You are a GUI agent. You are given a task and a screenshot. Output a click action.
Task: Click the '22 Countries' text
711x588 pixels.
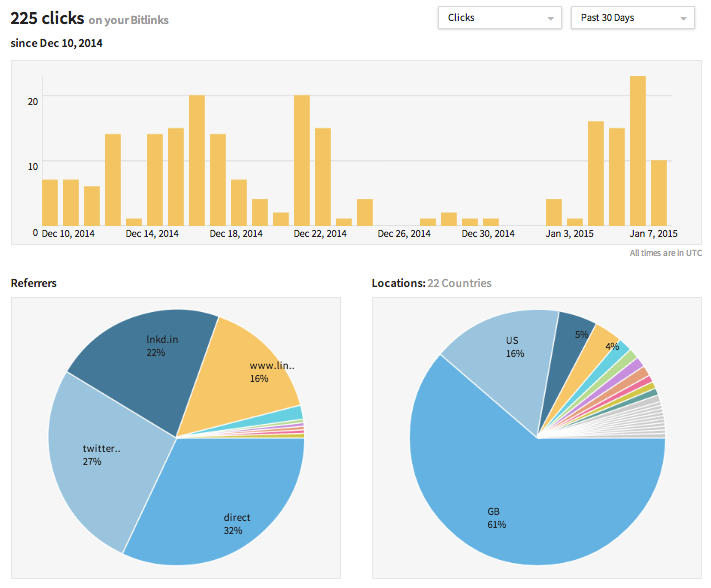[459, 283]
